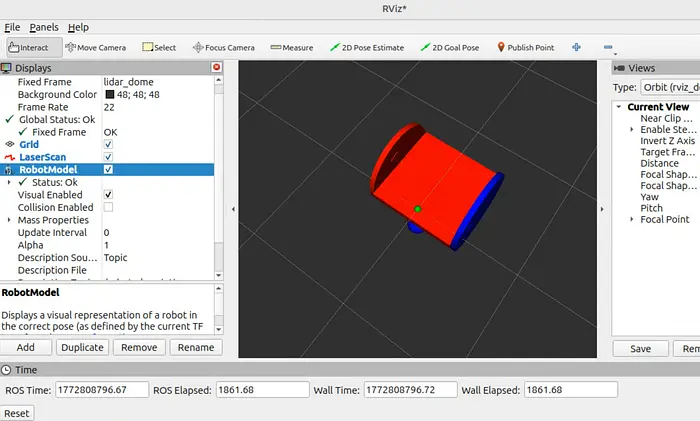
Task: Open the Panels menu
Action: (x=43, y=27)
